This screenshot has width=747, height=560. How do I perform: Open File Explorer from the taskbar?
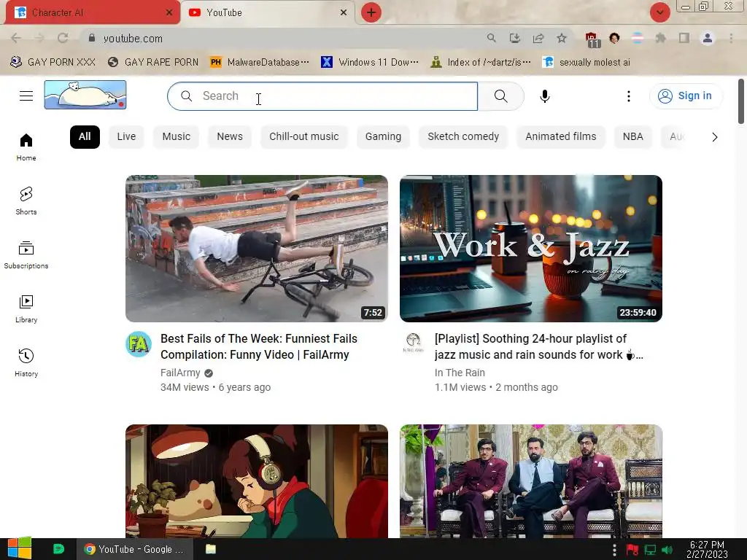click(x=211, y=549)
